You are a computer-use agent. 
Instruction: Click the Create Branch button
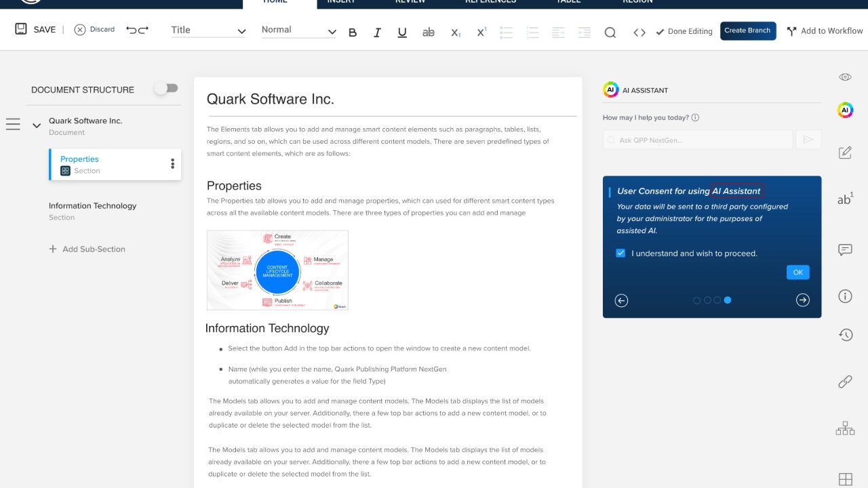tap(748, 30)
